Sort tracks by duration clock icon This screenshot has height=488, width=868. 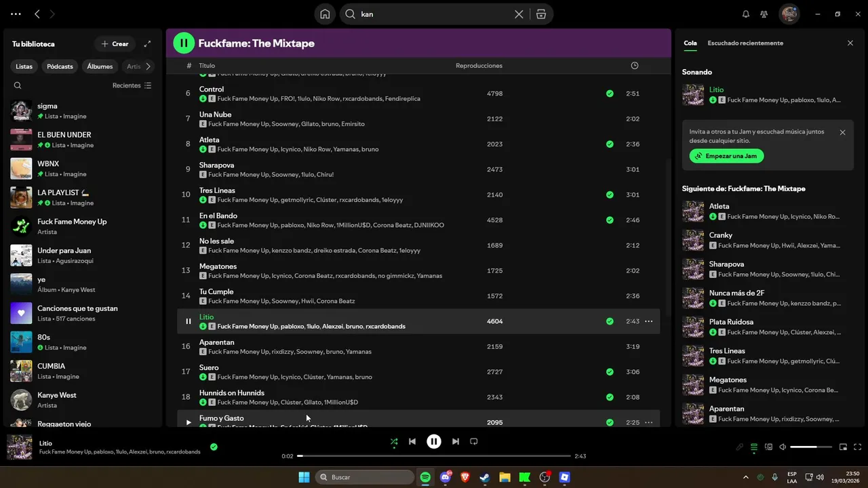point(635,66)
